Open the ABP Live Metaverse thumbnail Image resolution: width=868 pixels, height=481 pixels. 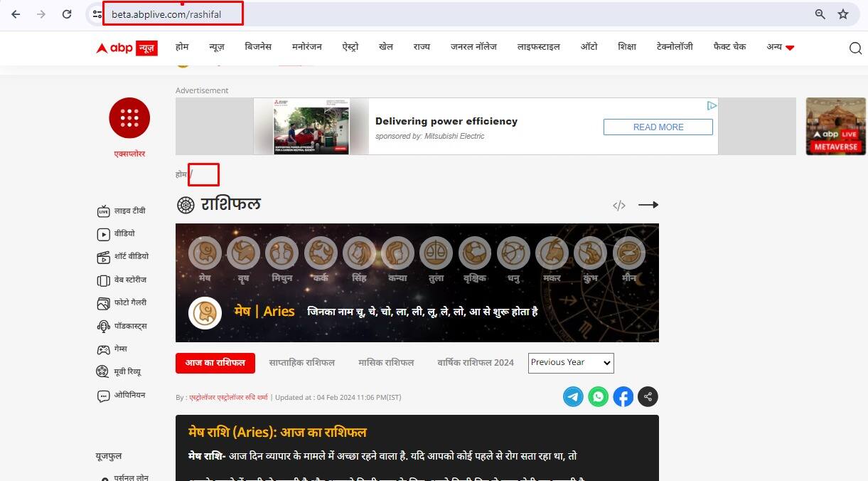coord(835,127)
